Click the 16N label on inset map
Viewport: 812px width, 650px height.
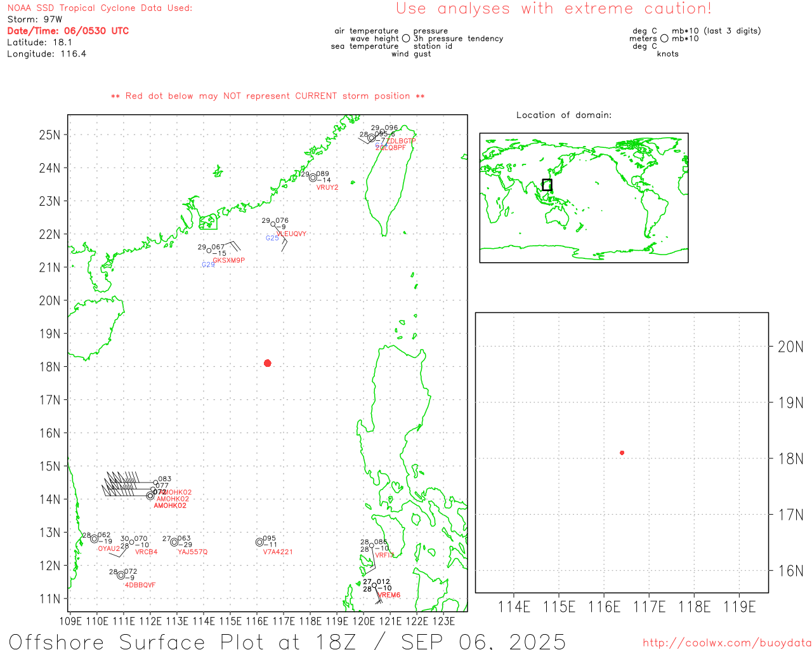pyautogui.click(x=790, y=571)
